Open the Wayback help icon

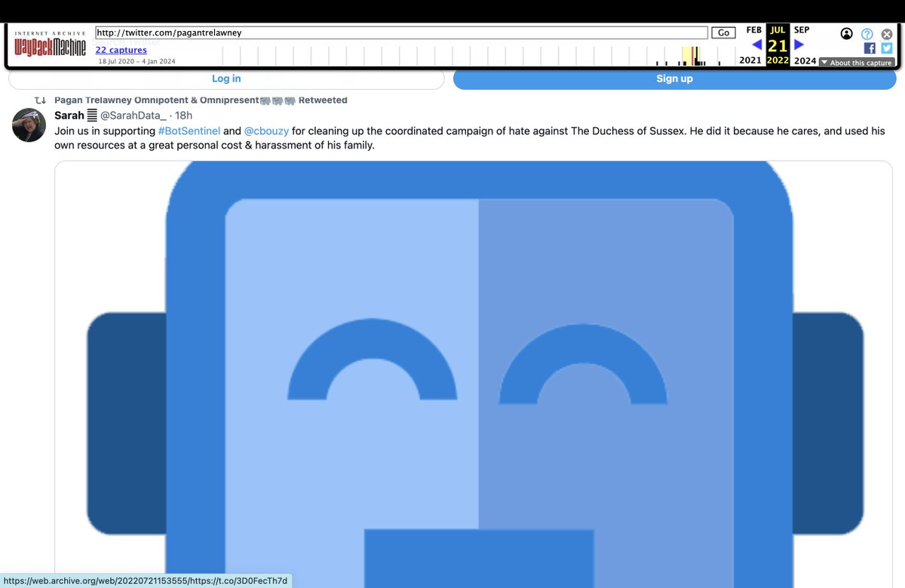867,34
